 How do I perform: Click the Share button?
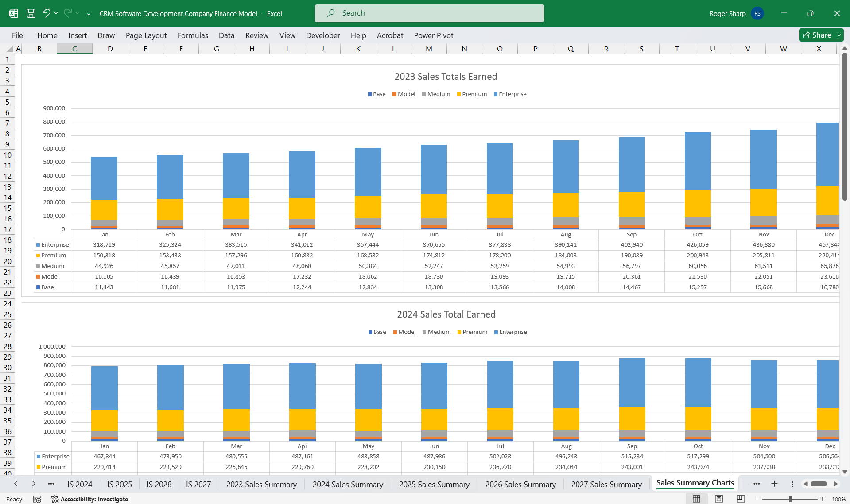point(818,35)
